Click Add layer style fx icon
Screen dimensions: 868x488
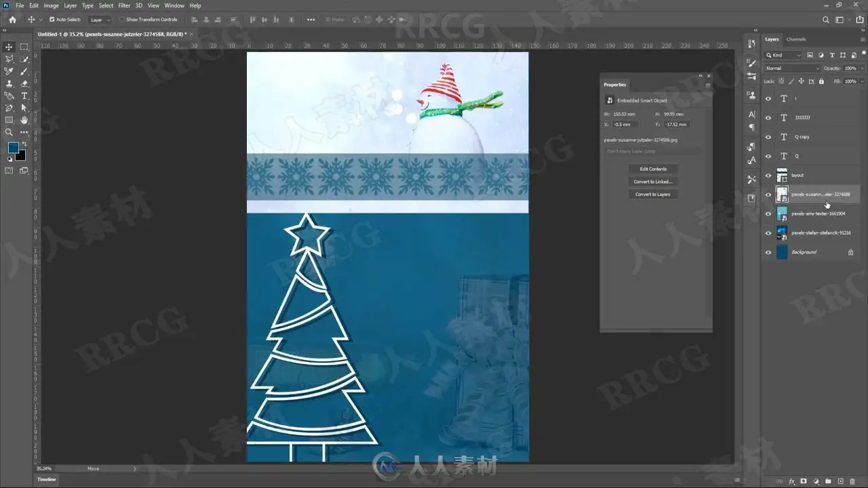tap(791, 481)
